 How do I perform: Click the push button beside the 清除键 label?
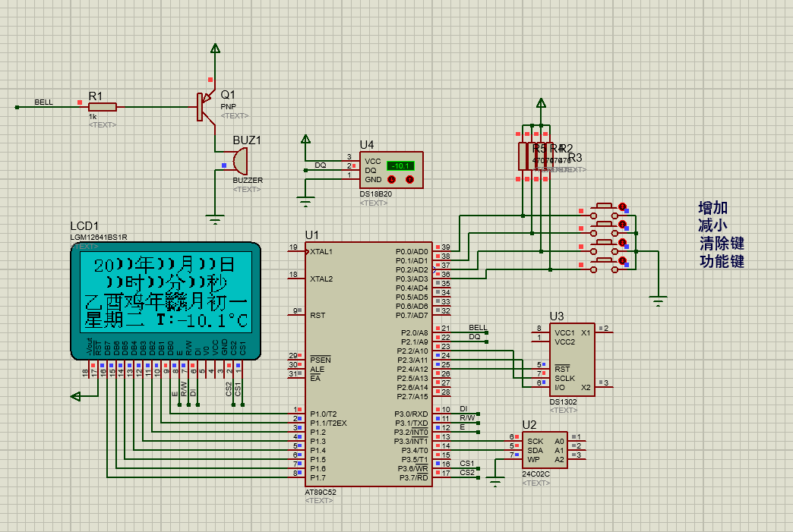coord(605,247)
